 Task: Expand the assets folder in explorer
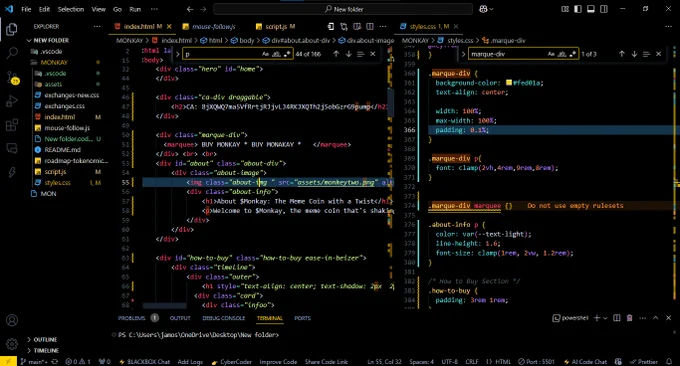(x=53, y=84)
